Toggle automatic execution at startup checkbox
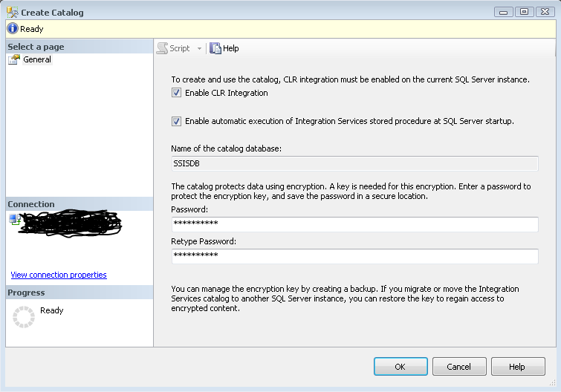Viewport: 561px width, 392px height. 176,122
